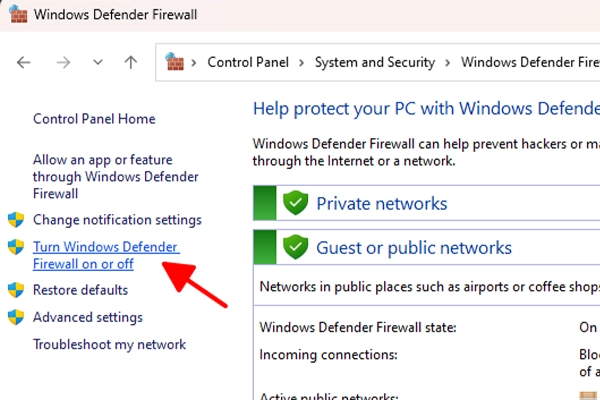Click shield icon beside Turn Firewall on or off
The image size is (600, 400).
click(x=16, y=247)
